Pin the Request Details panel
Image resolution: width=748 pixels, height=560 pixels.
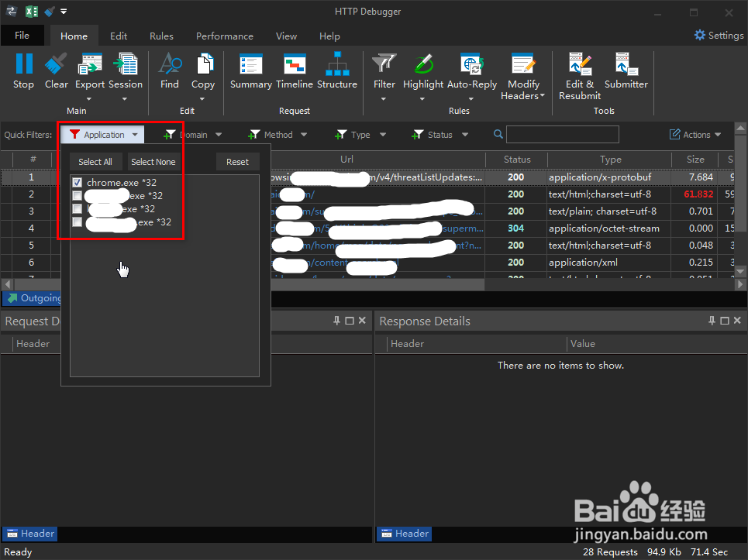[x=336, y=321]
